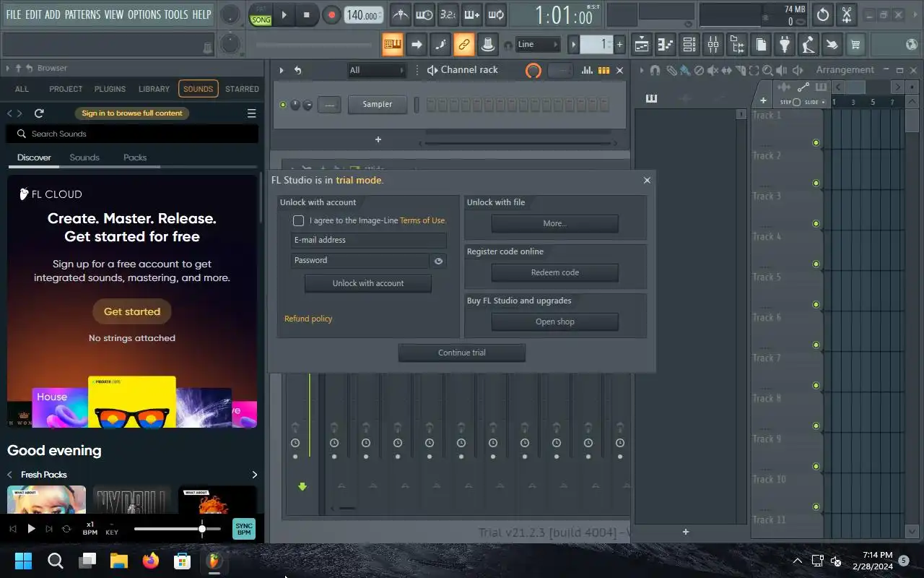Switch to the PLUGINS browser tab
Image resolution: width=924 pixels, height=578 pixels.
coord(110,89)
